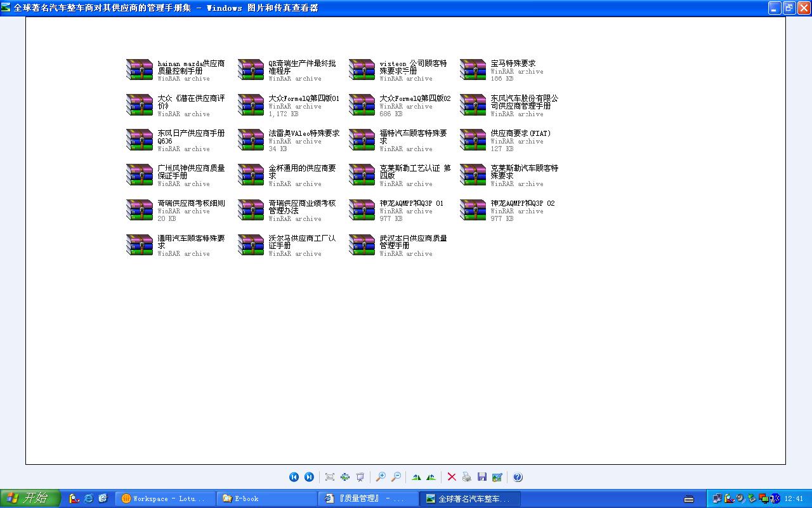The height and width of the screenshot is (508, 812).
Task: Click the file size 186 KB
Action: coord(502,79)
